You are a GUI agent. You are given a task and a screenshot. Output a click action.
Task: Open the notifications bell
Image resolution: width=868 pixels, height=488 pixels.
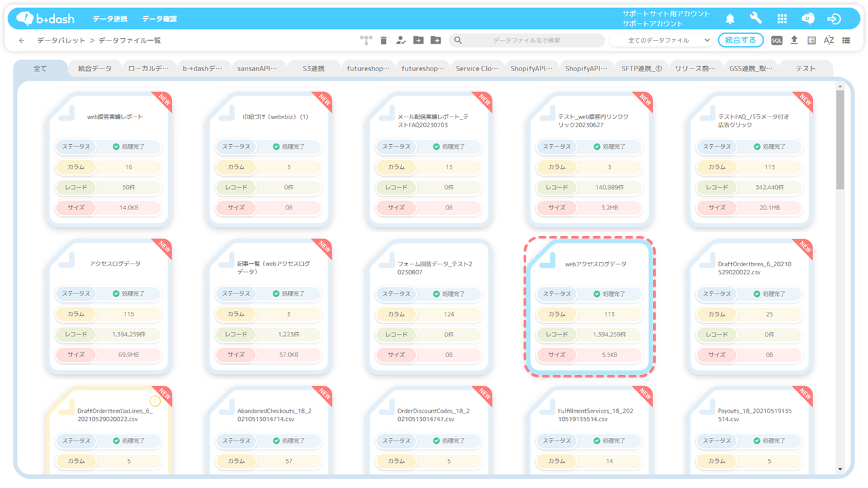(x=730, y=19)
